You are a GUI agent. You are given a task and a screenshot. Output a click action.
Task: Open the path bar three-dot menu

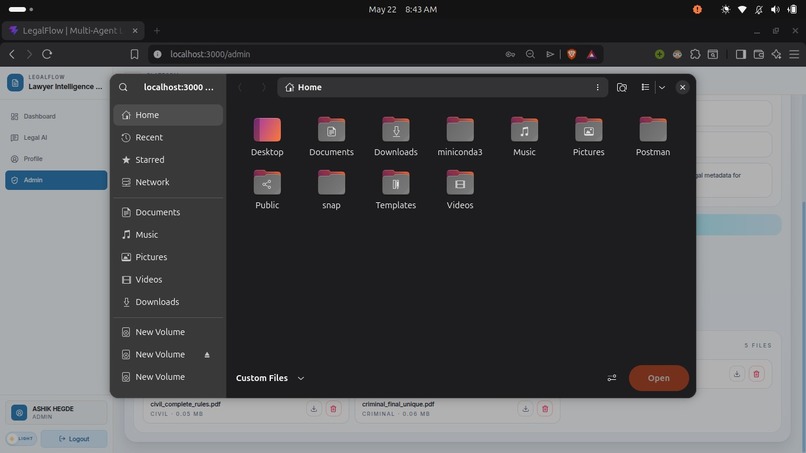[x=597, y=87]
